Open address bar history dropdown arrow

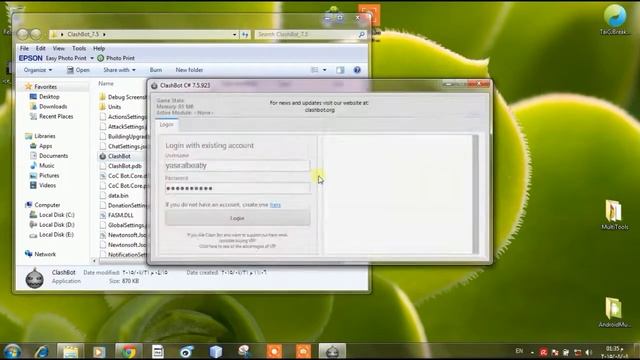234,35
